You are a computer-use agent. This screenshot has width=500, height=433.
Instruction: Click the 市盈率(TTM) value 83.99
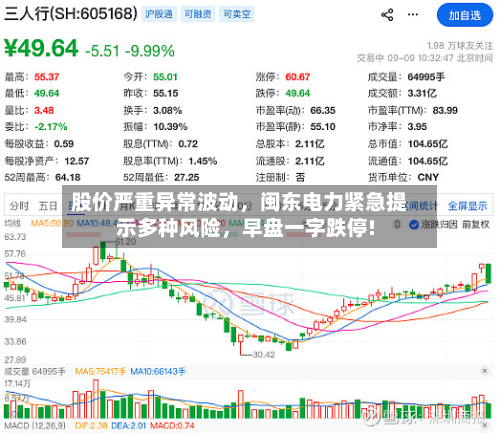(445, 110)
